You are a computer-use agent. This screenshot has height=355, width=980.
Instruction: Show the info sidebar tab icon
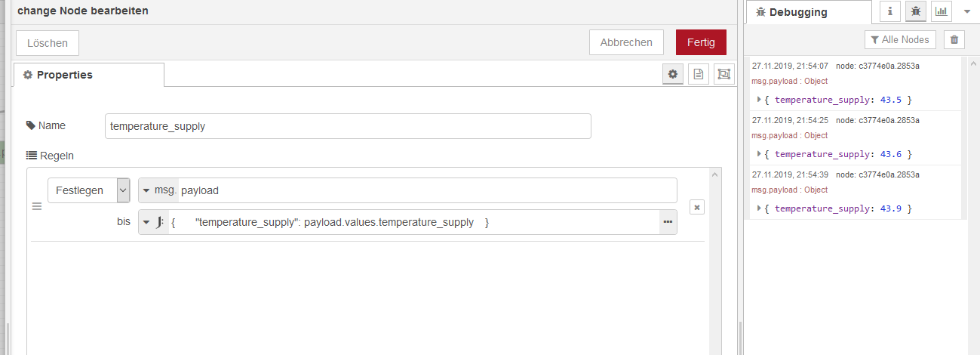point(890,11)
